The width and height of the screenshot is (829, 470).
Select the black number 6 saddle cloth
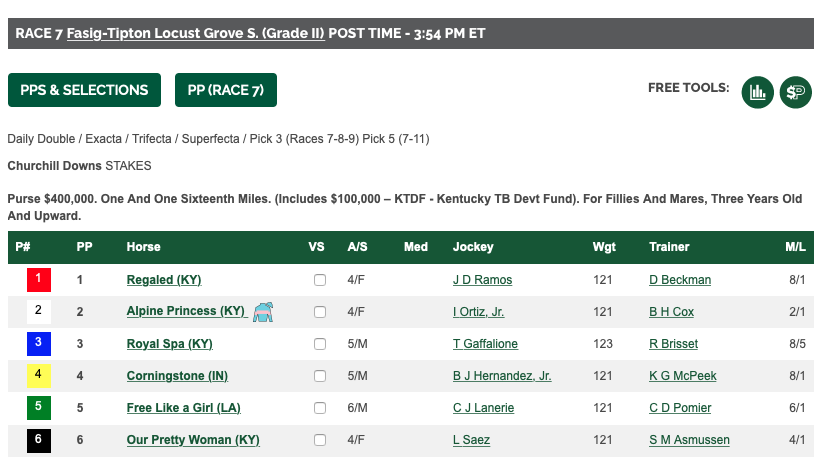[39, 440]
